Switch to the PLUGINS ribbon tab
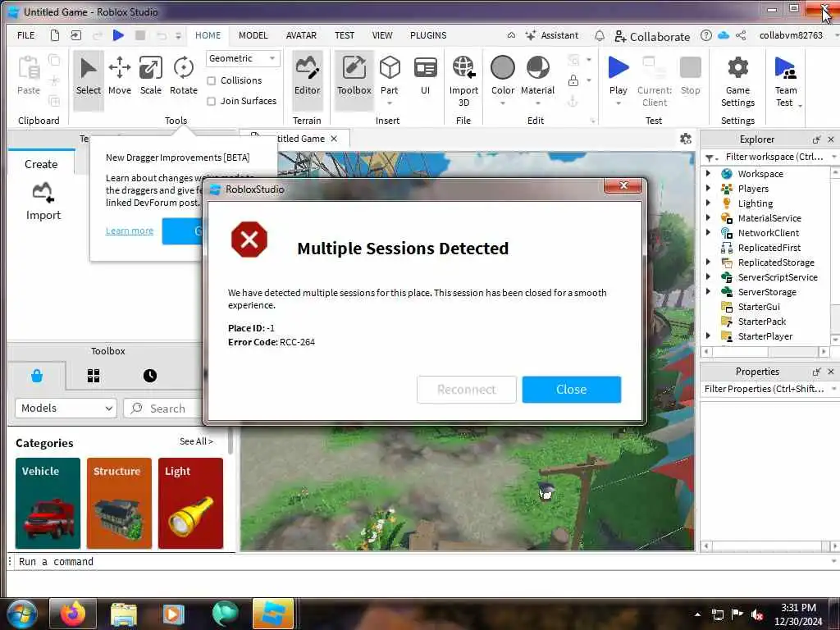This screenshot has width=840, height=630. tap(428, 35)
